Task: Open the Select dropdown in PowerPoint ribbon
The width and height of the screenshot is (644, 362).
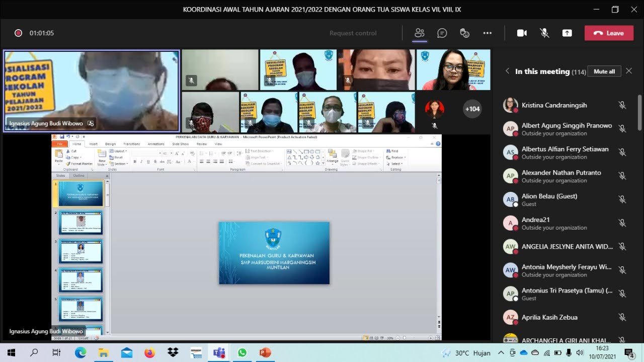Action: pyautogui.click(x=395, y=164)
